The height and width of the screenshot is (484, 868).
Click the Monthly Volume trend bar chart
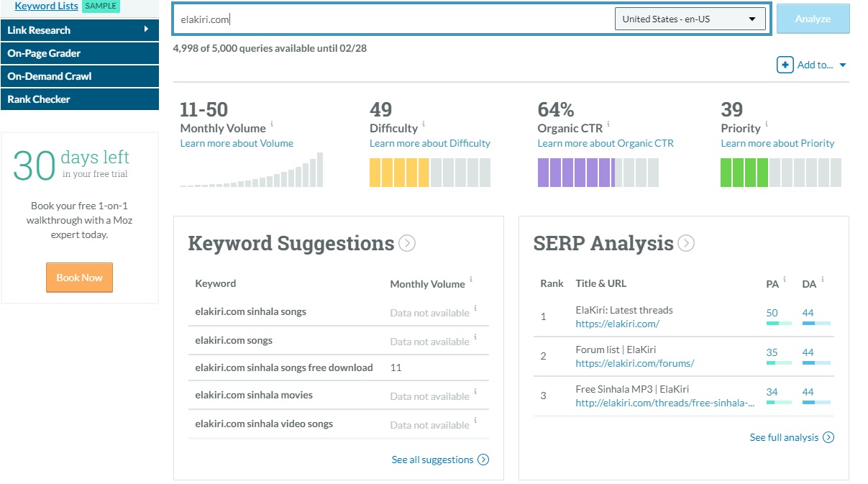[252, 170]
